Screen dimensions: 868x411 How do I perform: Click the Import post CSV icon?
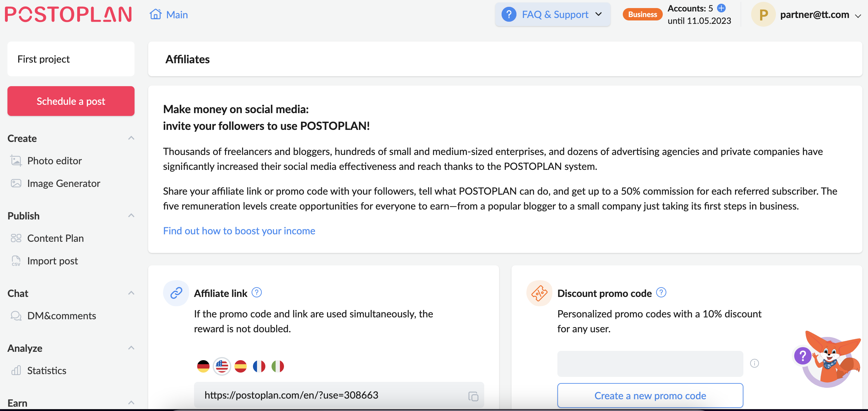pos(16,261)
